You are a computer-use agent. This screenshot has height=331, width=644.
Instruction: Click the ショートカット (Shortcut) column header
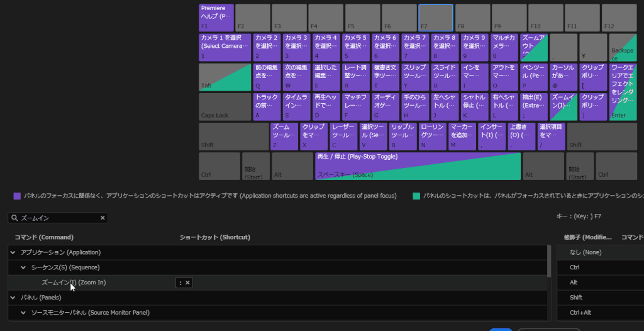tap(215, 237)
